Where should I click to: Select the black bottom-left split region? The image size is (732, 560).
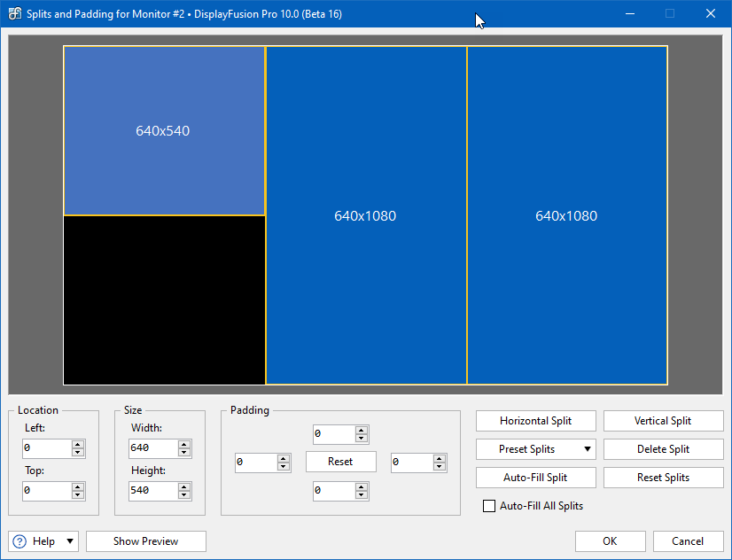pos(164,299)
